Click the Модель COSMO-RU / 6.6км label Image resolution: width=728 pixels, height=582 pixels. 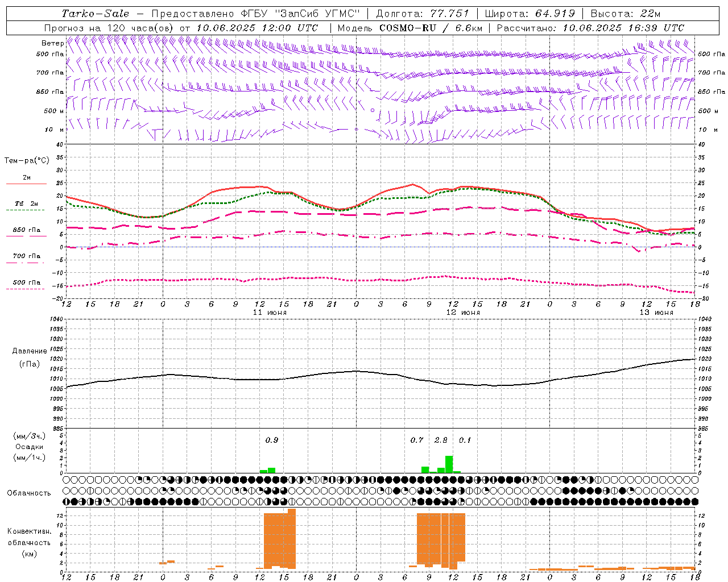click(x=410, y=28)
